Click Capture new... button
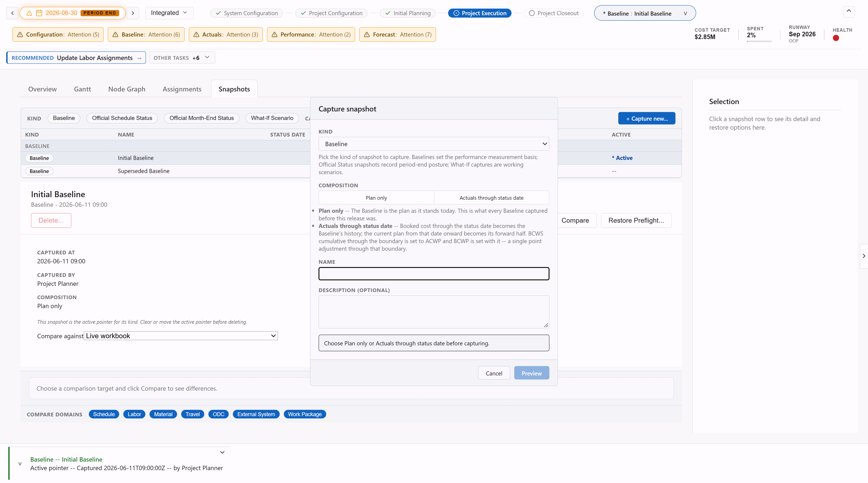Viewport: 868px width, 483px height. pyautogui.click(x=647, y=118)
